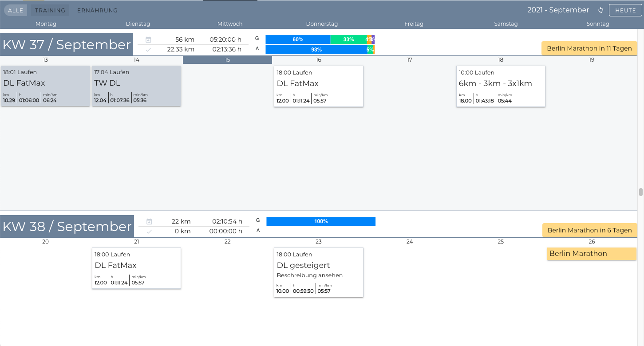Click the completed checkmark icon in KW 38
The height and width of the screenshot is (346, 644).
[149, 232]
